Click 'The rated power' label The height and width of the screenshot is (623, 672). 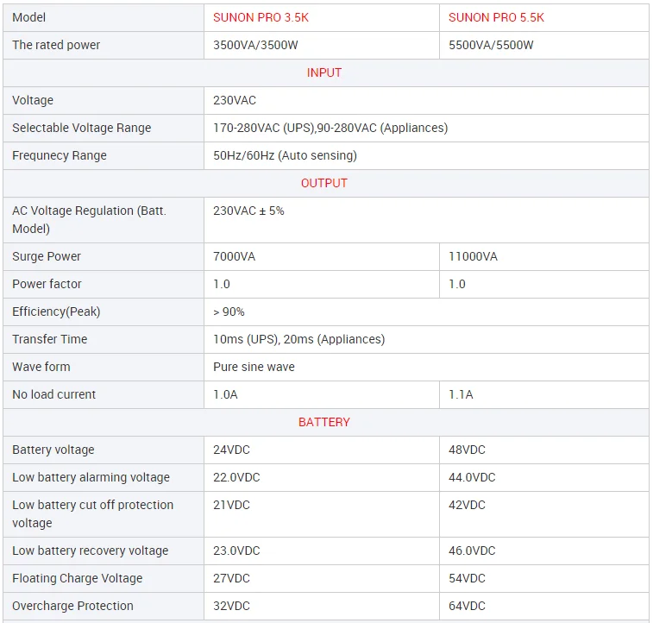(56, 45)
